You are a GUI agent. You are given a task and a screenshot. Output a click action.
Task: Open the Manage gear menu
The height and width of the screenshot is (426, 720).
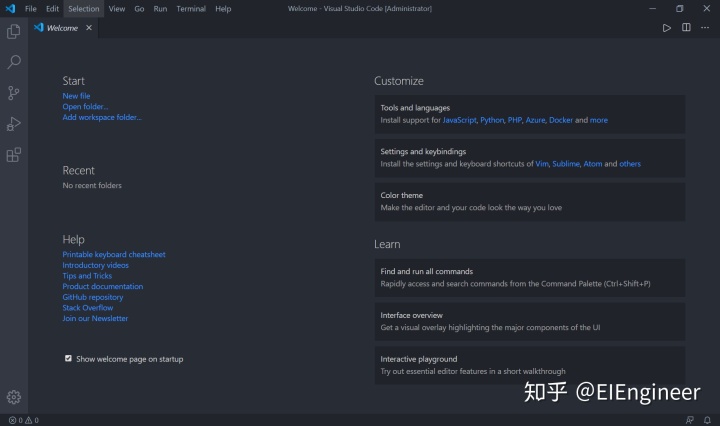(x=14, y=397)
